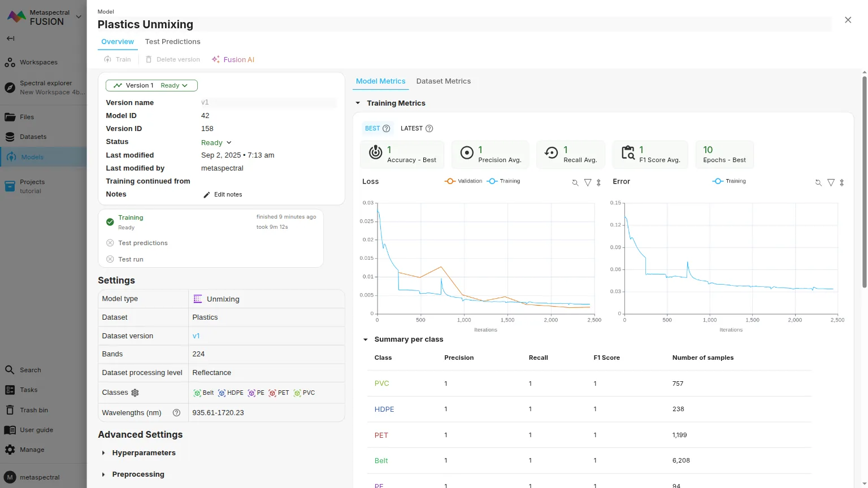Click the Error chart vertical expand icon
The image size is (868, 488).
(842, 182)
